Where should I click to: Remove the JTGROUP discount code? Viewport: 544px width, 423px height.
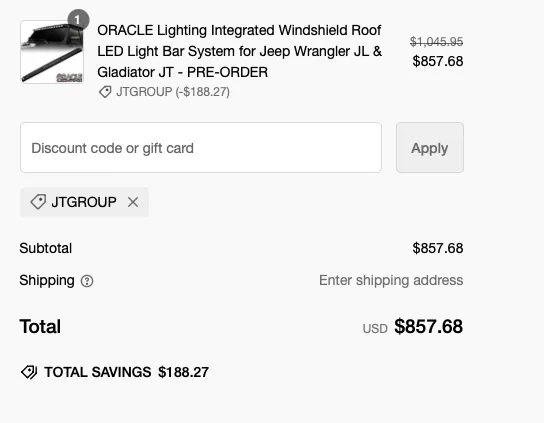coord(133,202)
